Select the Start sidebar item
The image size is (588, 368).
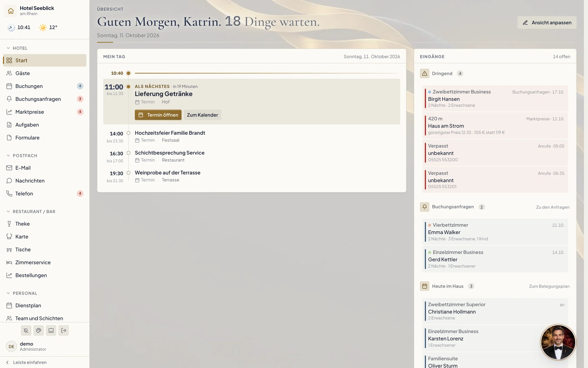click(x=45, y=60)
